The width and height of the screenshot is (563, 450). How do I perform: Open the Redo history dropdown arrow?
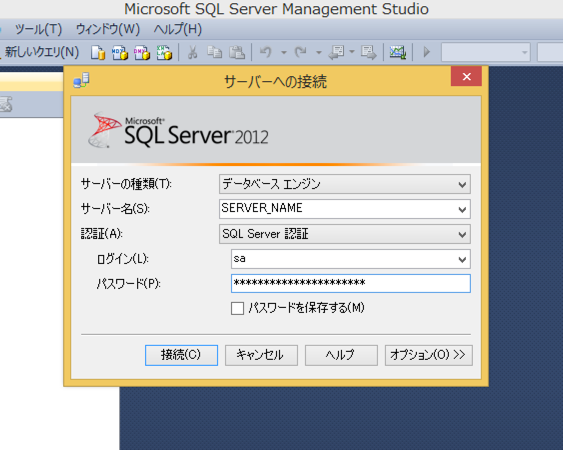(x=318, y=53)
